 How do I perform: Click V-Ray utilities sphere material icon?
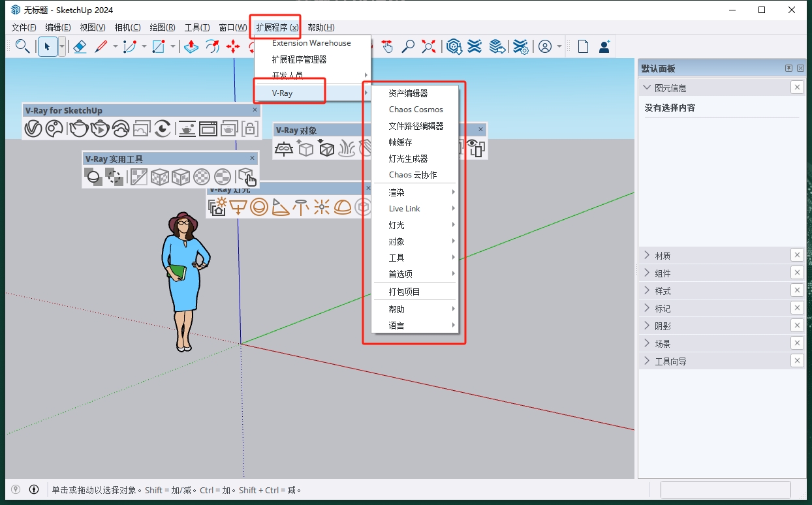(x=93, y=177)
